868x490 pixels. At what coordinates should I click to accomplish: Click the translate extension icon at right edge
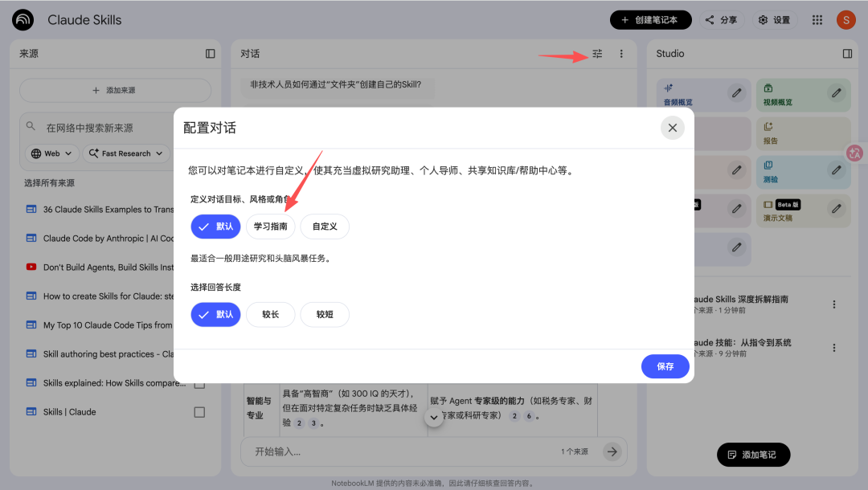(854, 153)
